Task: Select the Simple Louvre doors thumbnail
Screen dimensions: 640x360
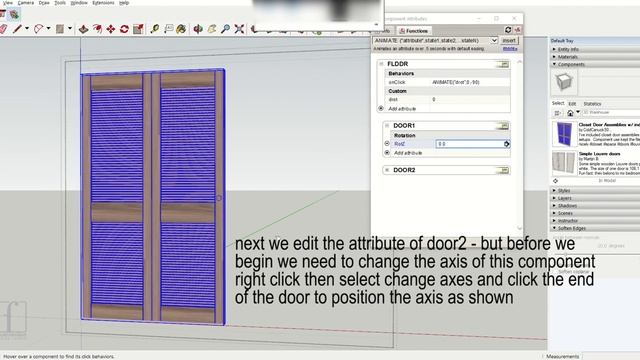Action: (564, 163)
